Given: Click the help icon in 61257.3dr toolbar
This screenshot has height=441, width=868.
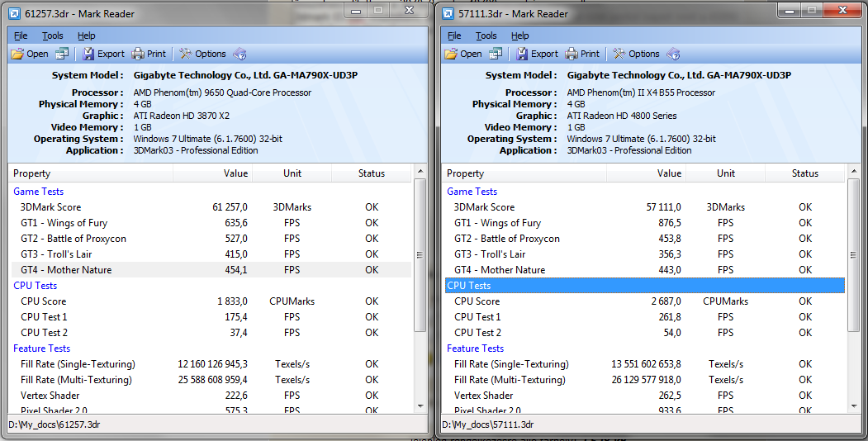Looking at the screenshot, I should coord(240,54).
